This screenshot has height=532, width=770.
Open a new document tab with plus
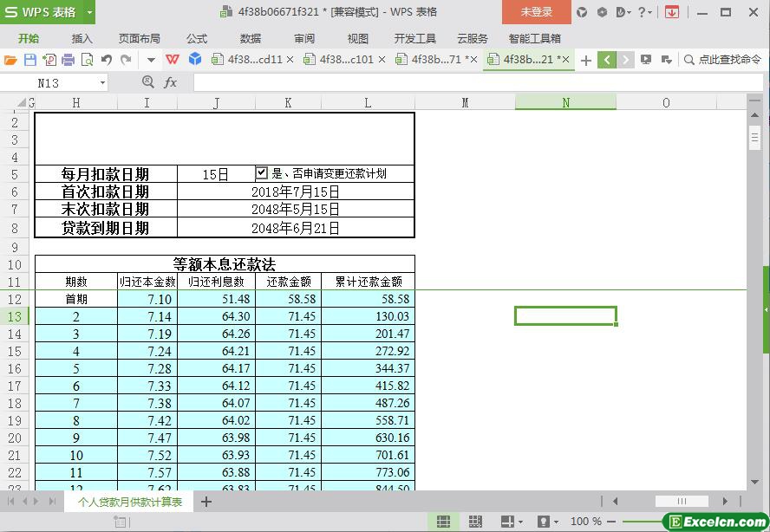click(x=586, y=60)
